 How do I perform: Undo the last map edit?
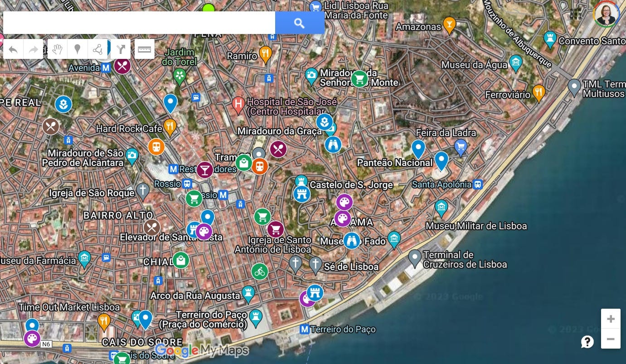coord(13,49)
